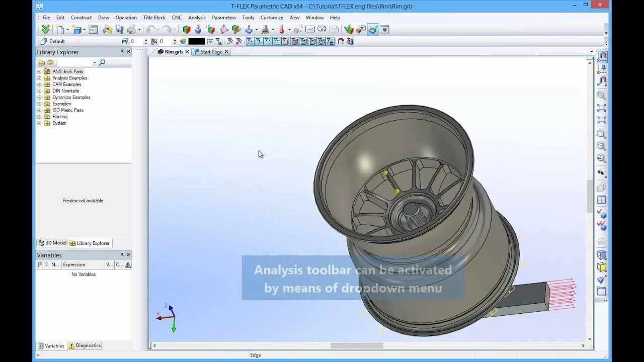Click the search magnifier in Library Explorer

click(102, 62)
